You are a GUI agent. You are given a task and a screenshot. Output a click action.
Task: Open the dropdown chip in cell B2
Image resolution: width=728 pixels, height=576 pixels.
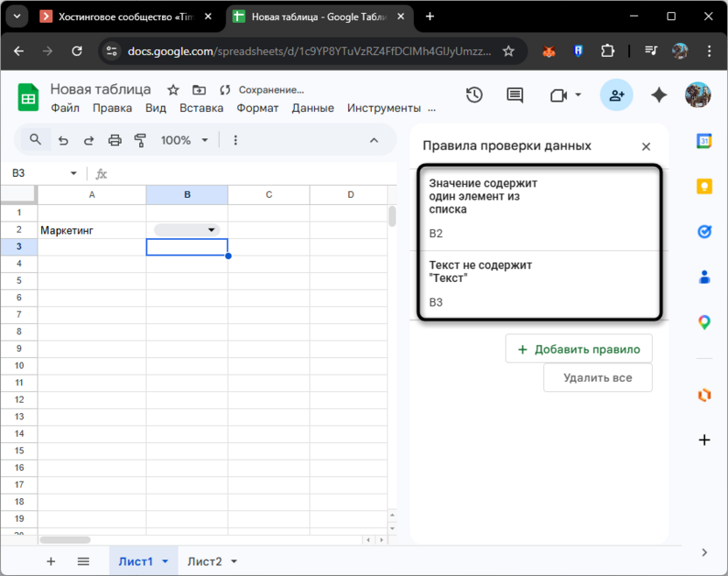tap(187, 230)
